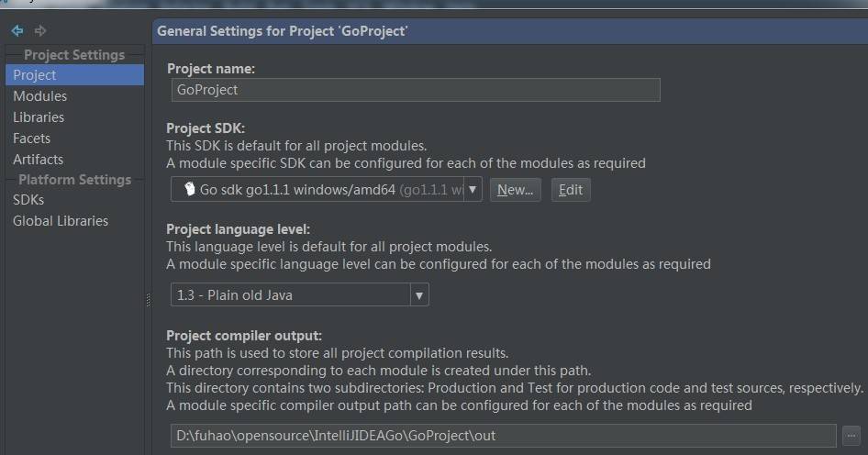Screen dimensions: 868x455
Task: Go to Libraries settings
Action: [x=39, y=117]
